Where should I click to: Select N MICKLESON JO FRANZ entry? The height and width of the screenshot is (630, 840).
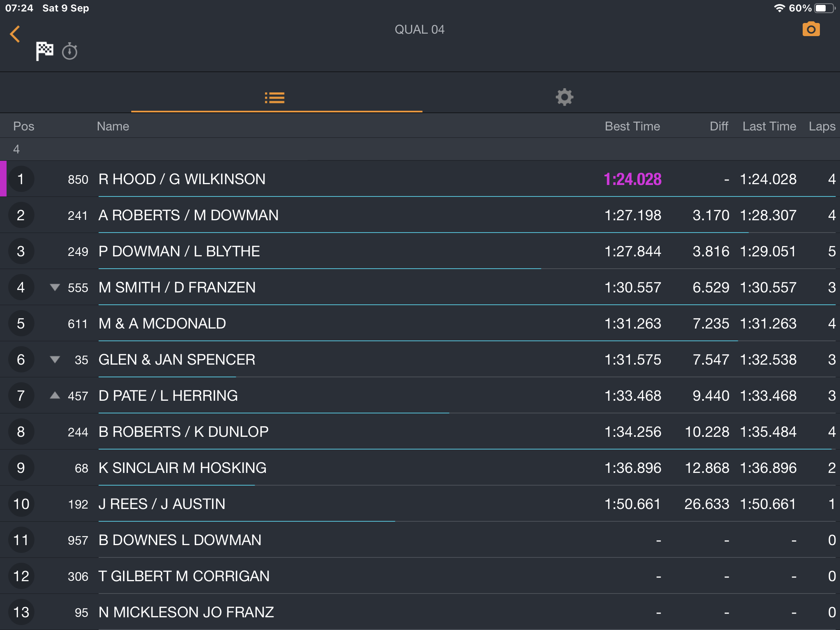tap(420, 612)
